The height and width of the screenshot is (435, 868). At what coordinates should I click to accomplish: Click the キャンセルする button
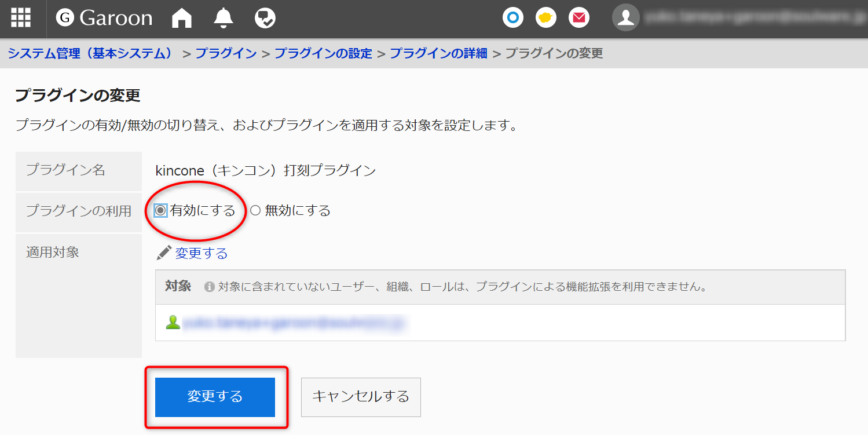coord(361,397)
